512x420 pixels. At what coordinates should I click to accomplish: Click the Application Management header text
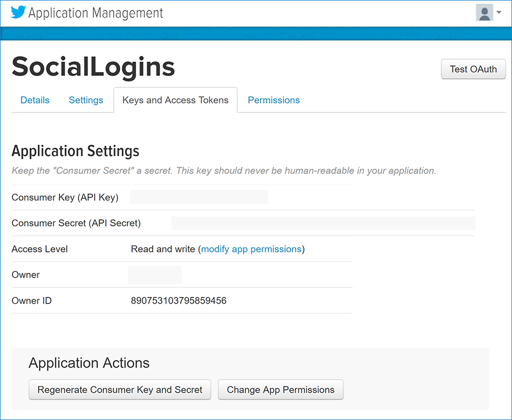coord(96,13)
